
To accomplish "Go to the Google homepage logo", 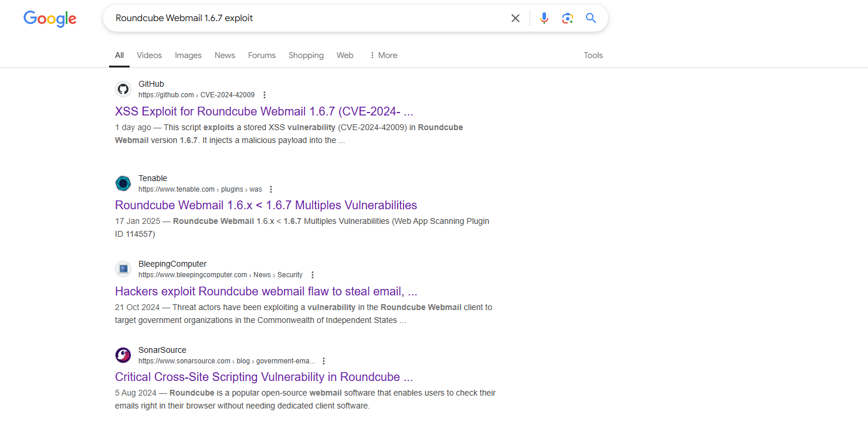I will click(x=50, y=19).
